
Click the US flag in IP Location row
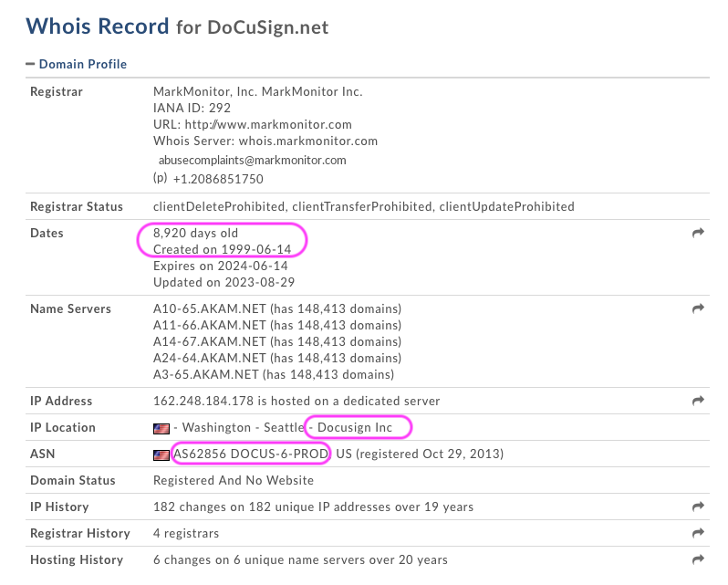[161, 429]
